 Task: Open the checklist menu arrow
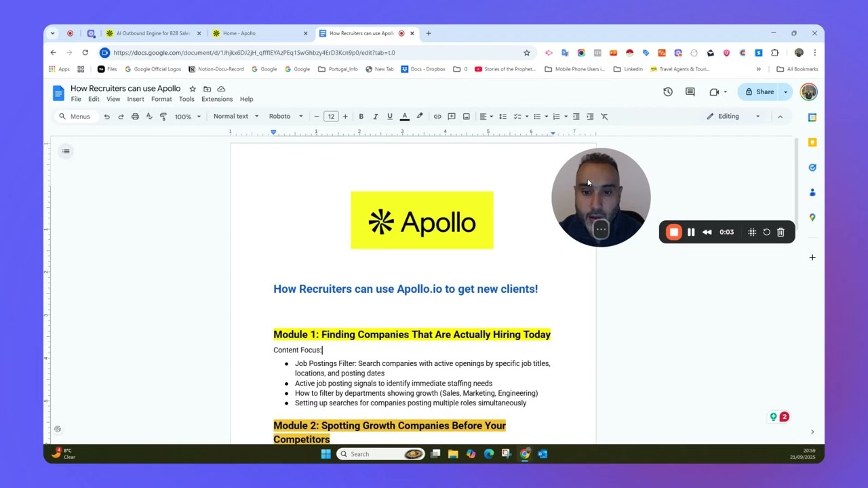[x=527, y=117]
